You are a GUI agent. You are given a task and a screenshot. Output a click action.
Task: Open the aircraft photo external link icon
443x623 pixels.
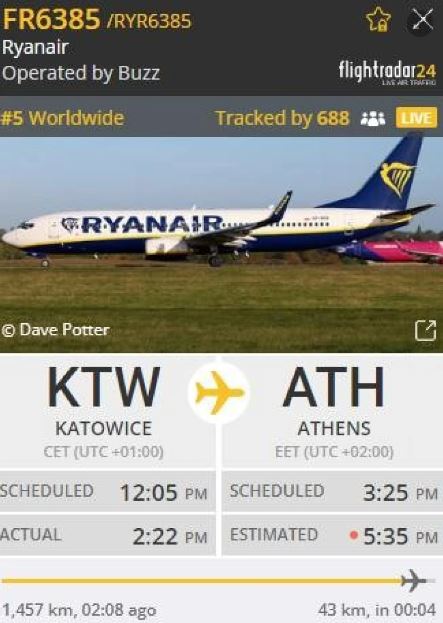click(x=426, y=331)
